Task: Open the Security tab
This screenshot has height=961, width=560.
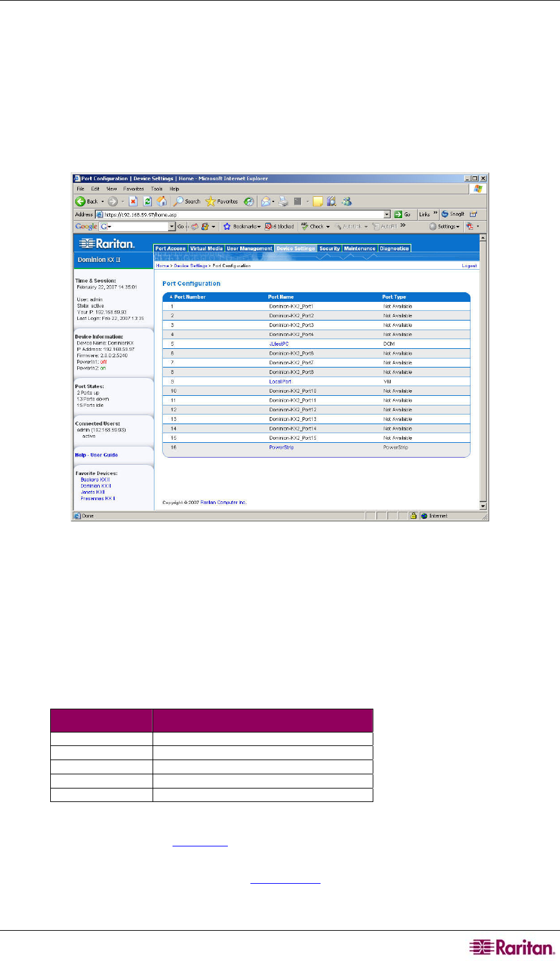Action: point(330,248)
